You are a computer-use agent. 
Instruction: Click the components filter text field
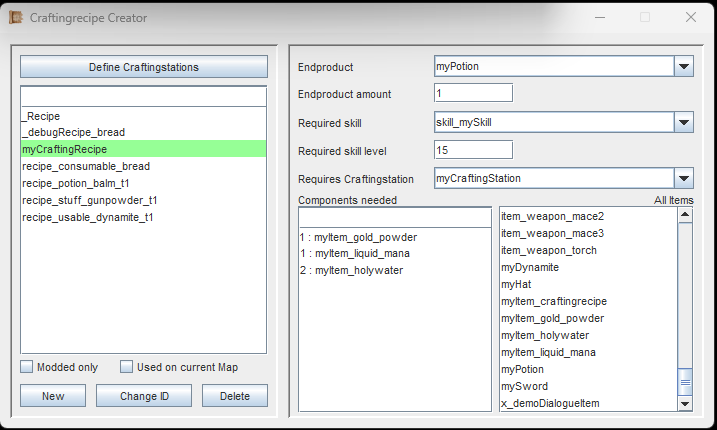pos(394,217)
